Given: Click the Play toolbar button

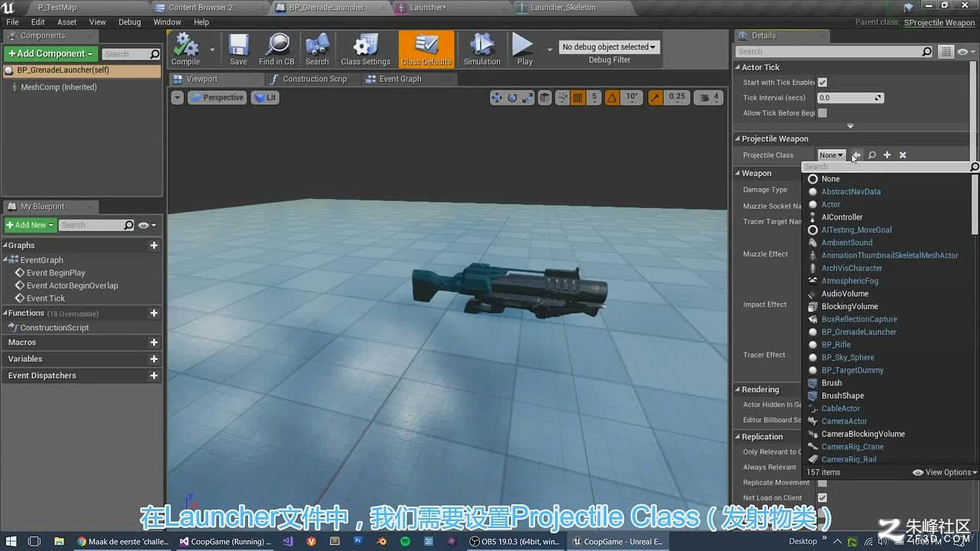Looking at the screenshot, I should (x=524, y=50).
